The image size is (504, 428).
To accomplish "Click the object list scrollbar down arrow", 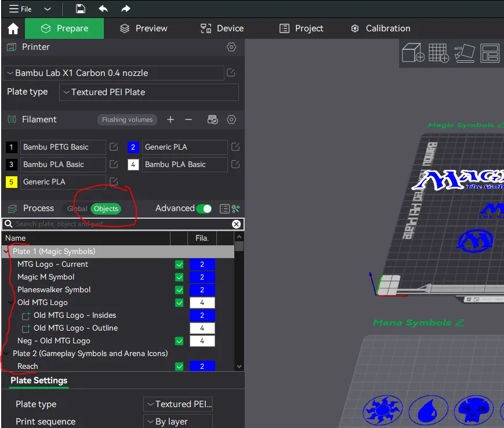I will pos(239,367).
